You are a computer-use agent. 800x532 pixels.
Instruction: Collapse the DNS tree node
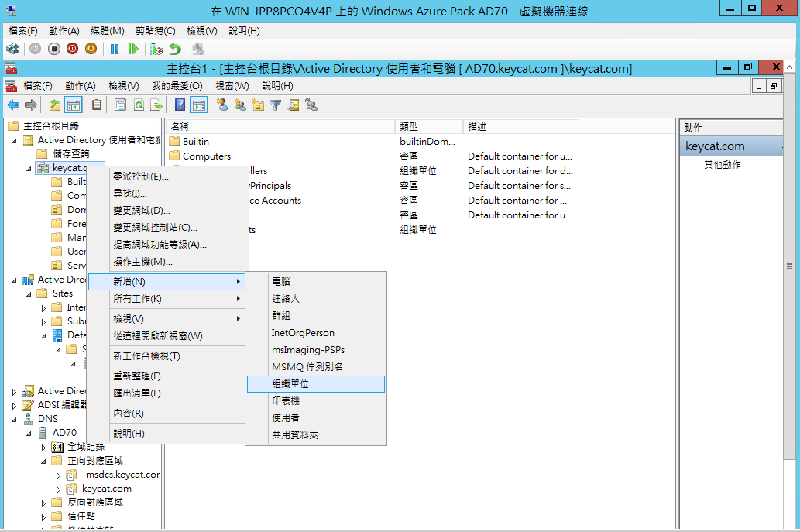point(14,420)
